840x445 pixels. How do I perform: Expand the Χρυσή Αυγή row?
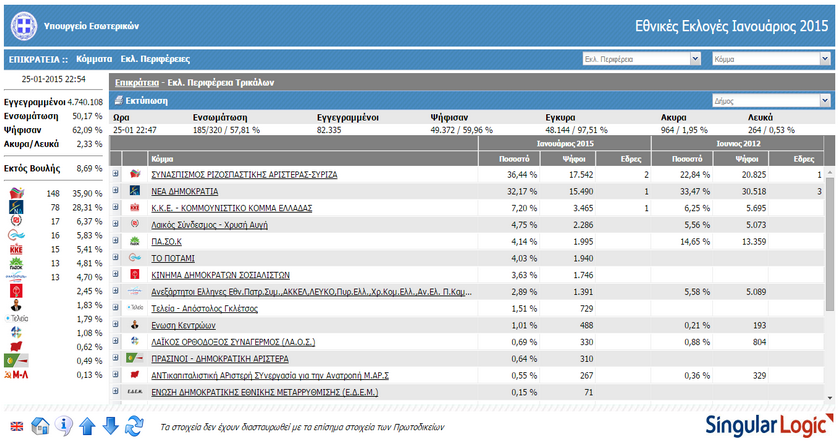116,224
